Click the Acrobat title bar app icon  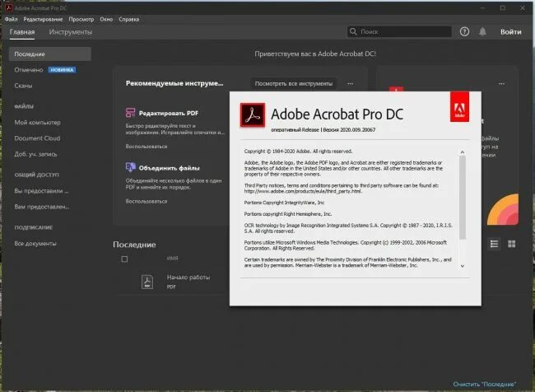point(9,7)
